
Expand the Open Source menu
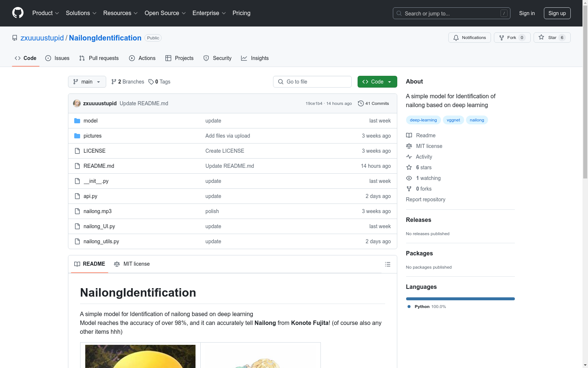point(165,13)
